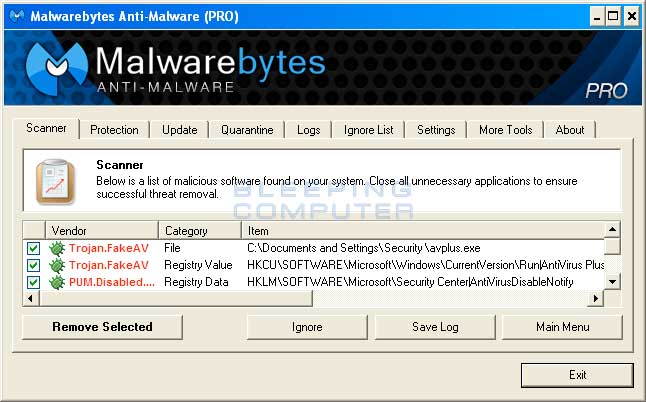The image size is (646, 402).
Task: Switch to the Settings tab
Action: click(x=436, y=130)
